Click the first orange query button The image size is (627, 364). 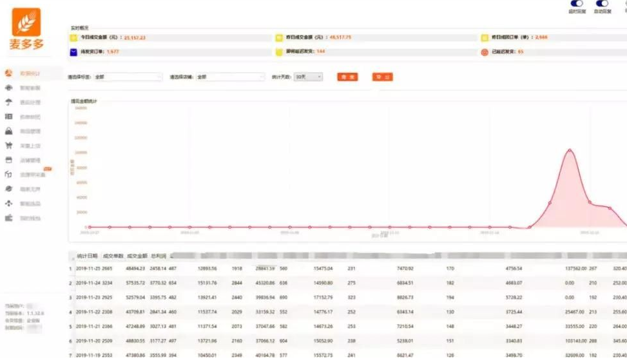[347, 77]
